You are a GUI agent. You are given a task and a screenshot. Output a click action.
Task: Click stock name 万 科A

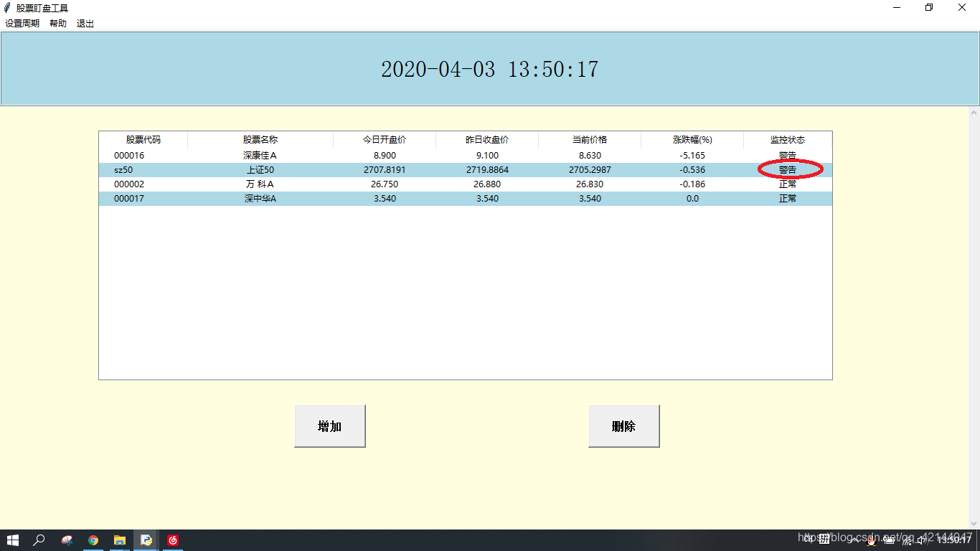(x=260, y=184)
